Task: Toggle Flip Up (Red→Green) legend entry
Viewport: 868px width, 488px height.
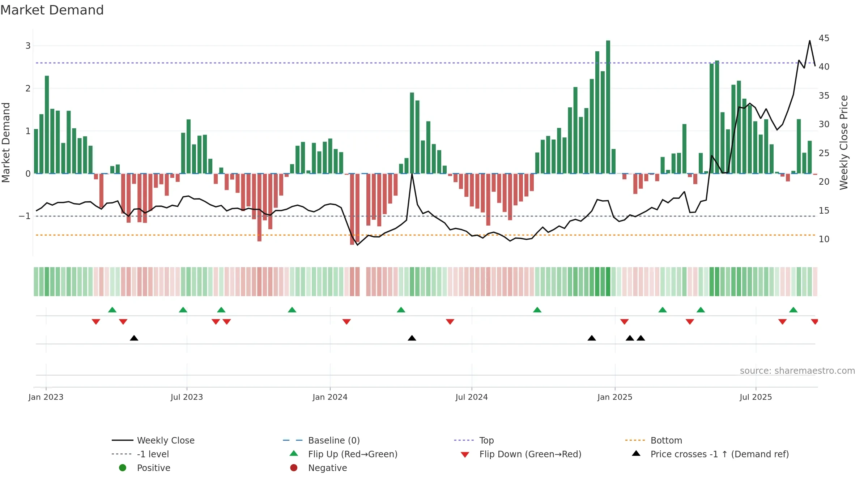Action: [344, 454]
